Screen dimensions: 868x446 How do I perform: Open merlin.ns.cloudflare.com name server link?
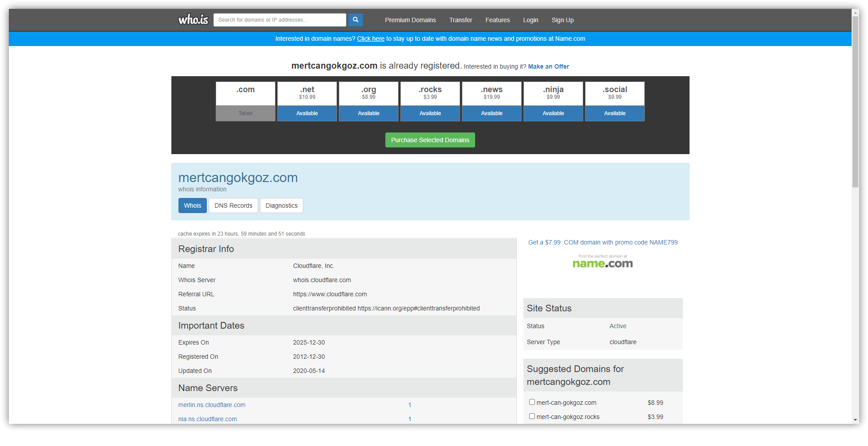pyautogui.click(x=212, y=405)
